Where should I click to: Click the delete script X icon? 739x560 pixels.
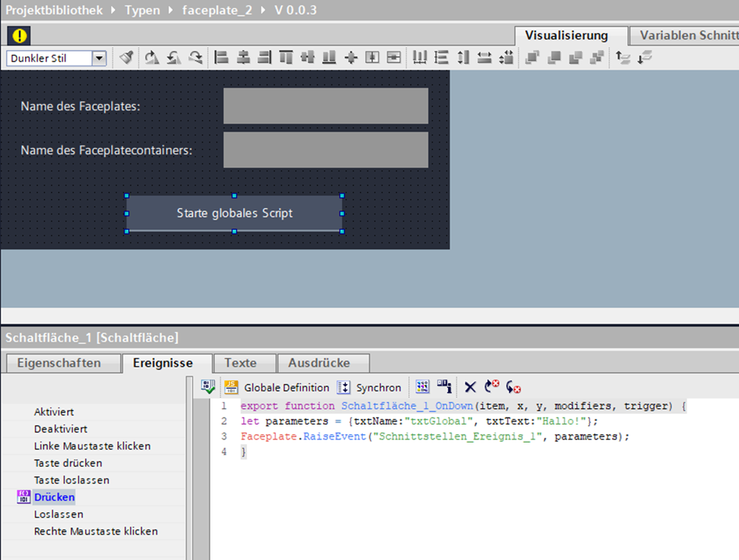point(470,387)
